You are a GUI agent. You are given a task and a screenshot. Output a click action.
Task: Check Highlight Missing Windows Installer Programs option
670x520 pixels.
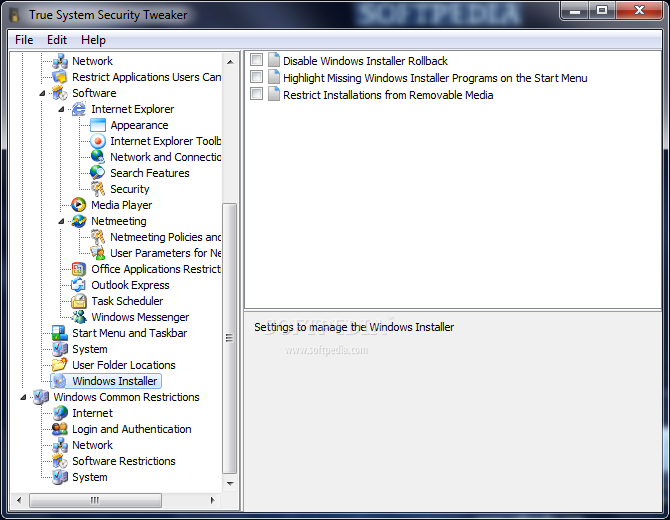tap(256, 77)
